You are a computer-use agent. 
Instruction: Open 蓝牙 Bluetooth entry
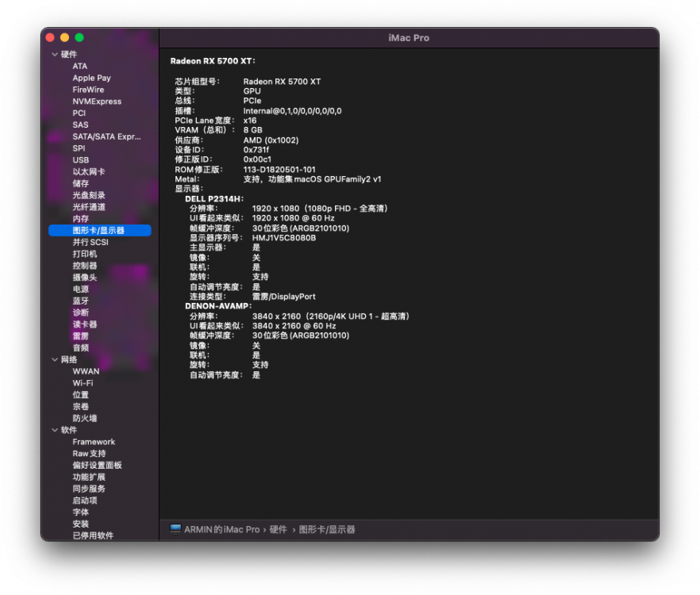[81, 301]
